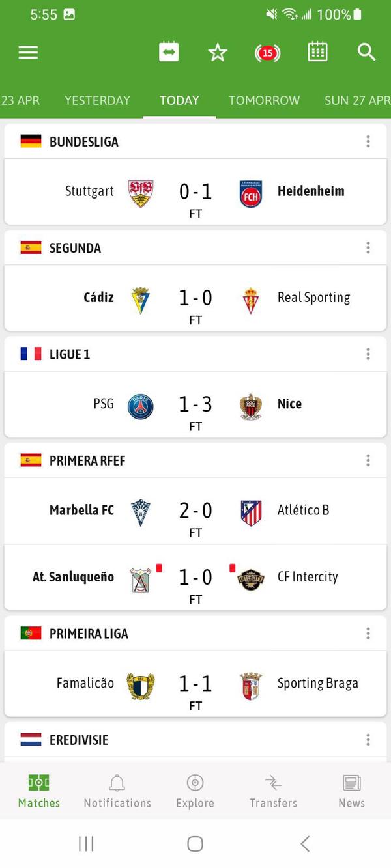Viewport: 391px width, 868px height.
Task: Tap the search magnifier icon
Action: (x=367, y=52)
